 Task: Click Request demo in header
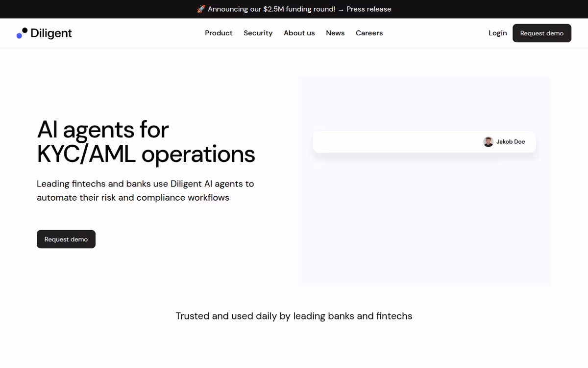click(541, 33)
